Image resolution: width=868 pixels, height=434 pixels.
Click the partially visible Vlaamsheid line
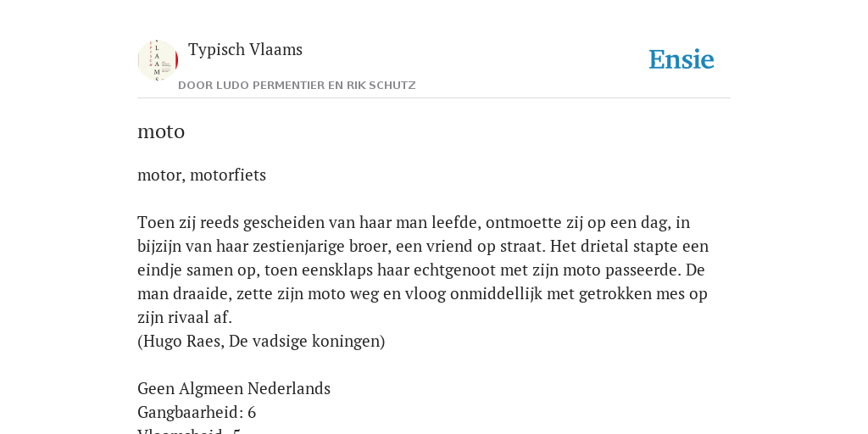[189, 431]
